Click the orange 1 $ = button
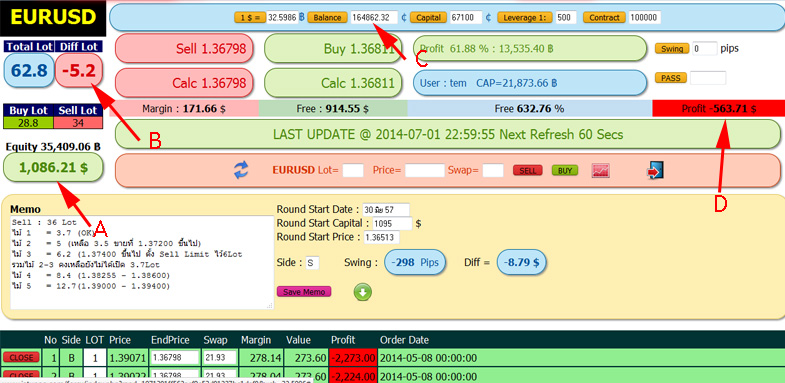This screenshot has height=383, width=785. pyautogui.click(x=250, y=18)
